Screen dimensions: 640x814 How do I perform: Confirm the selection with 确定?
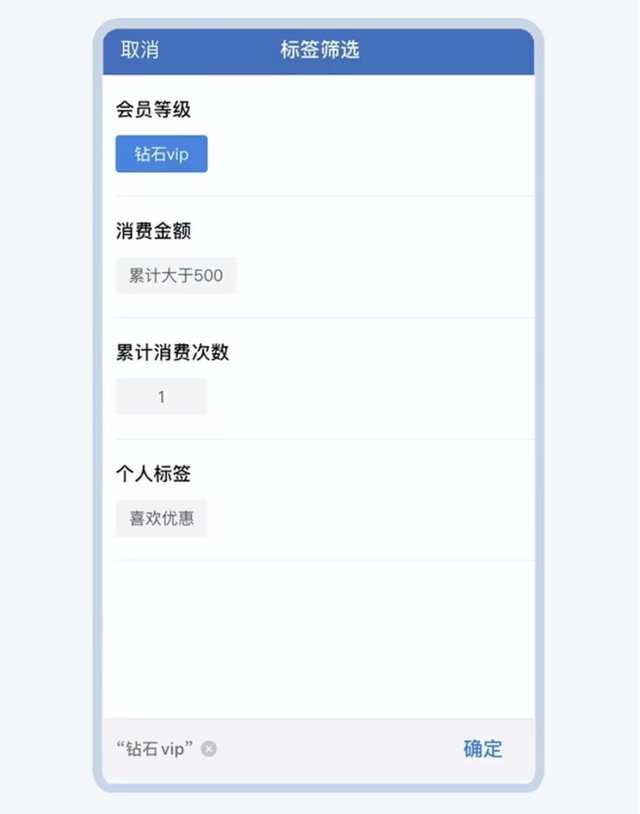point(482,749)
